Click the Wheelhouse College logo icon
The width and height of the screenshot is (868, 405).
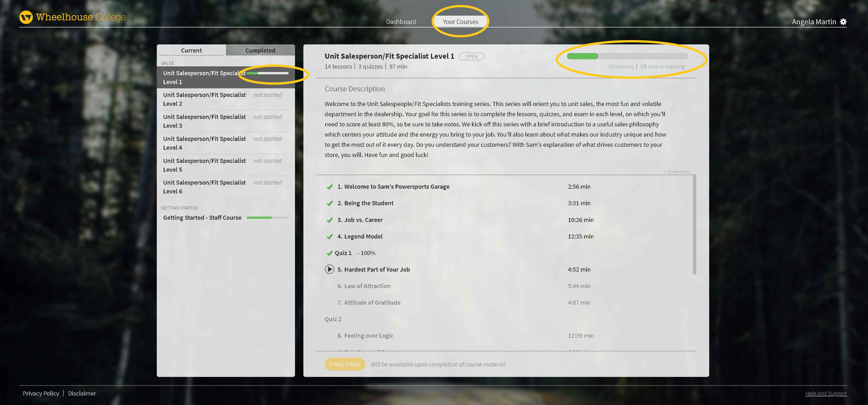coord(26,17)
